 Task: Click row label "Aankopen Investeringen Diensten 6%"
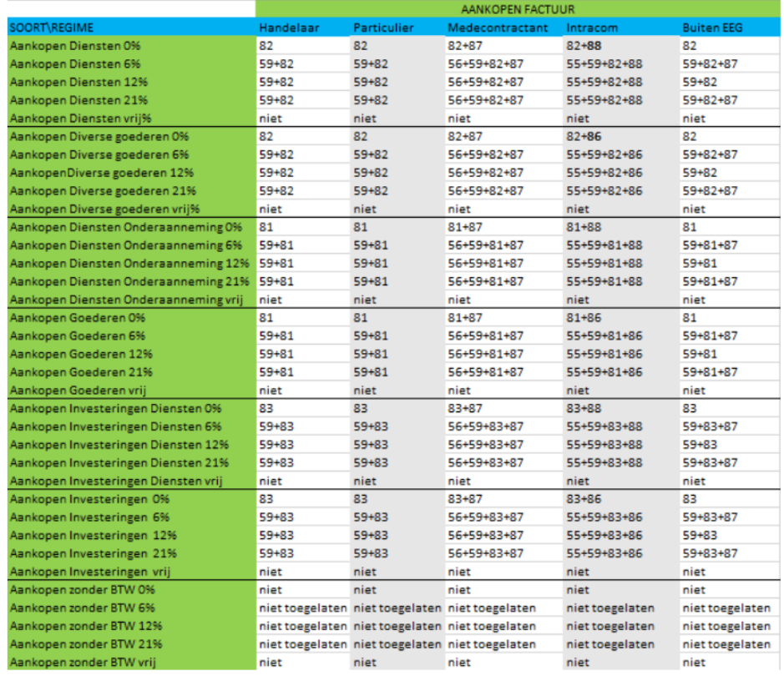[115, 426]
